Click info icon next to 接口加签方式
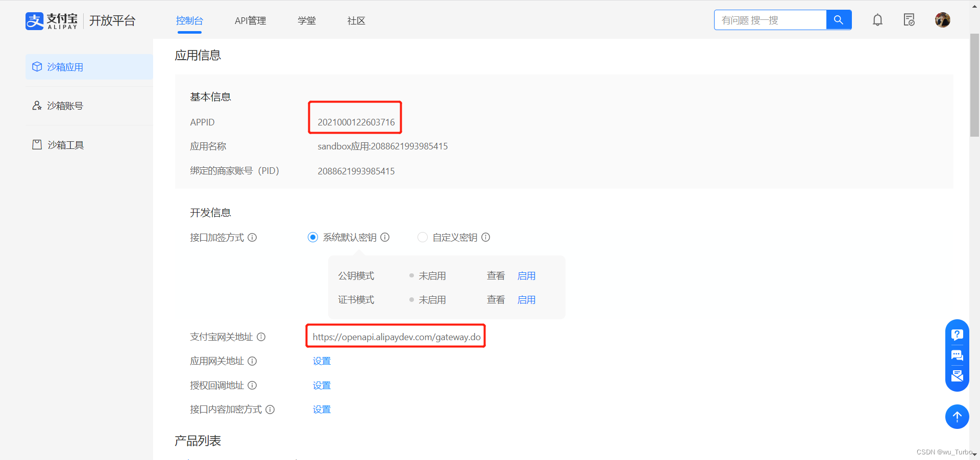This screenshot has height=460, width=980. tap(252, 237)
